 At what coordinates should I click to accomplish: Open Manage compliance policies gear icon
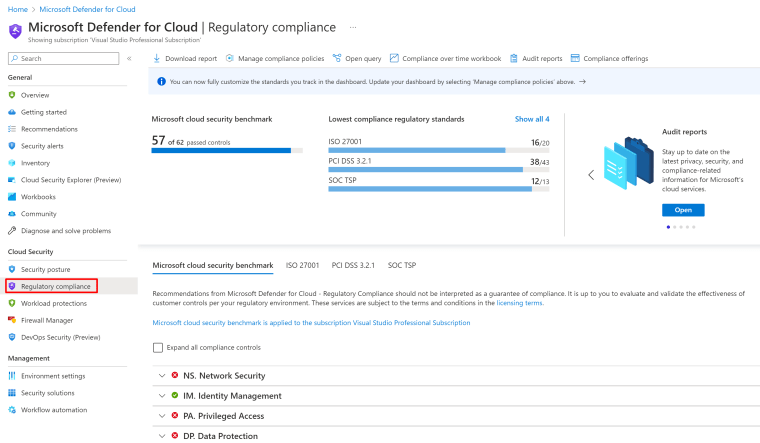[x=230, y=58]
